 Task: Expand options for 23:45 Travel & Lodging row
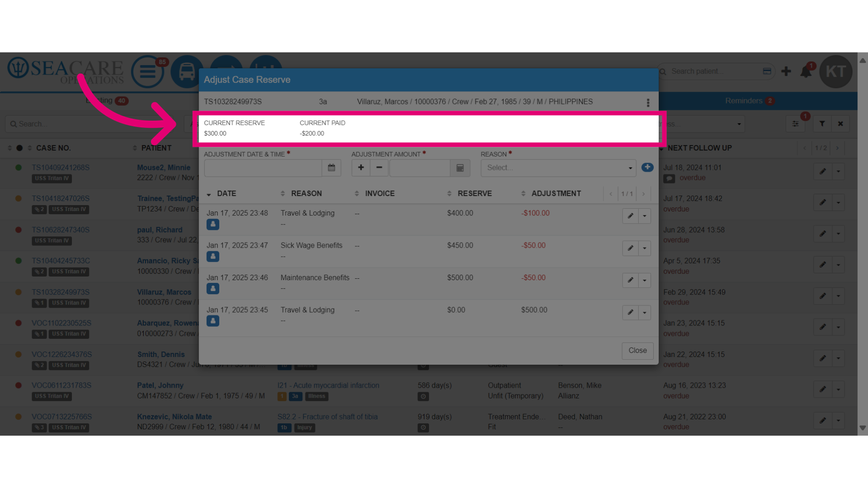coord(645,312)
